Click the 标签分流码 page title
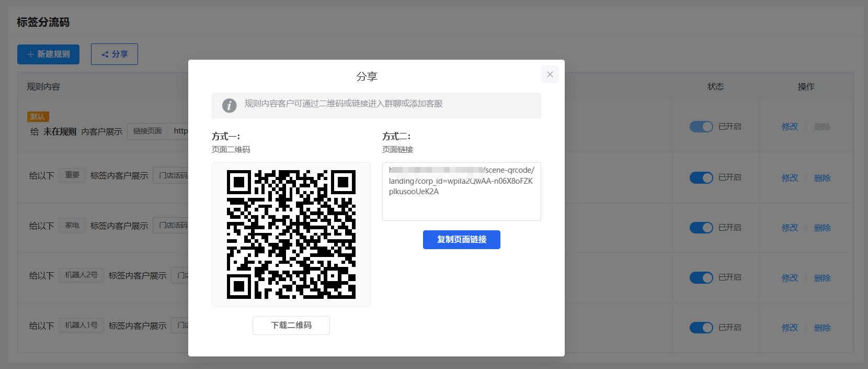 point(43,22)
